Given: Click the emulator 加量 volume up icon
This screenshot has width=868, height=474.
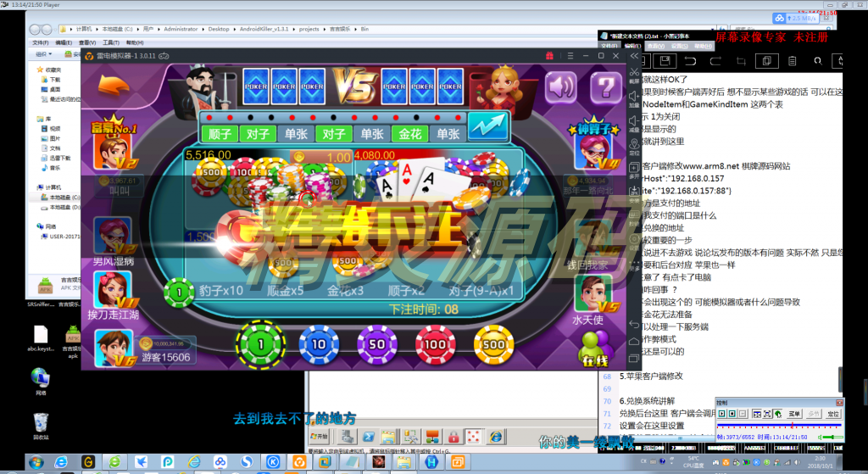Looking at the screenshot, I should point(634,97).
